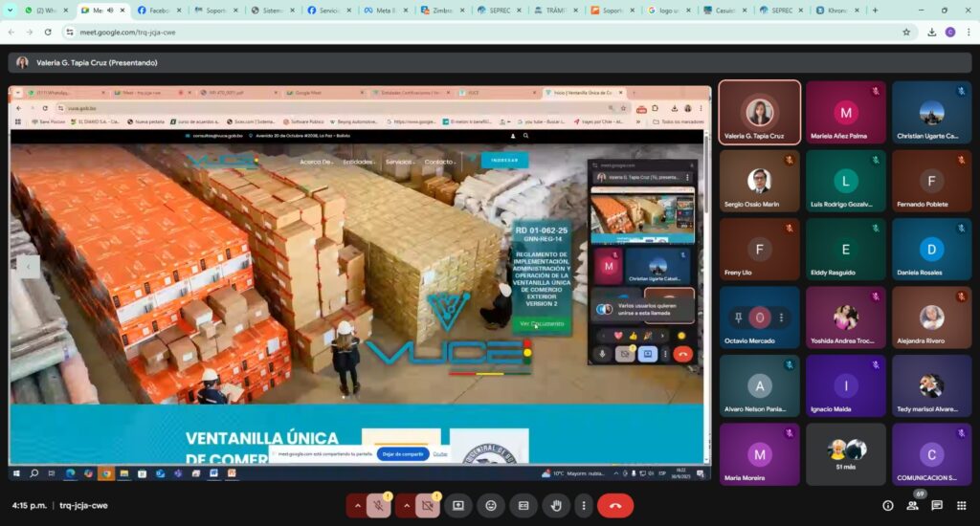This screenshot has height=526, width=980.
Task: Turn on closed captions
Action: 523,505
